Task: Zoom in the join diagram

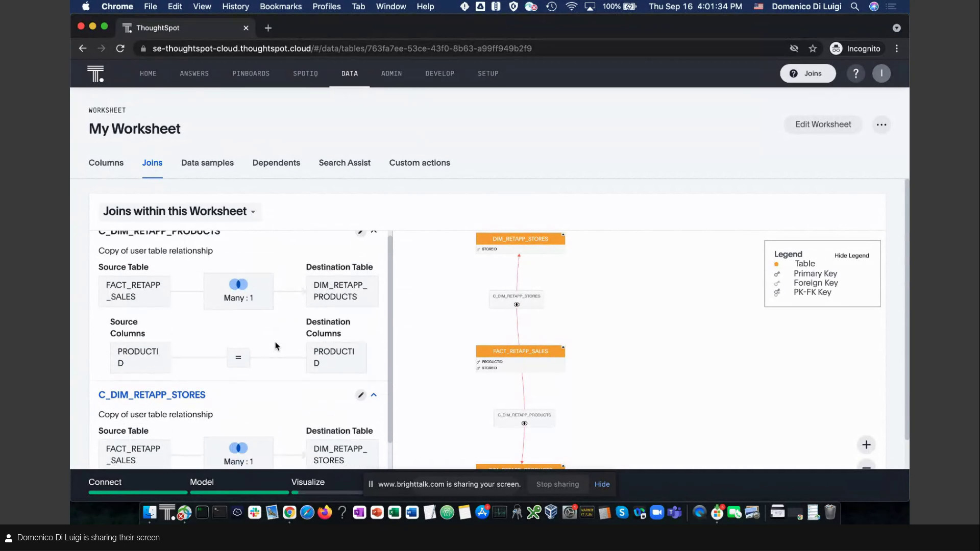Action: (x=866, y=445)
